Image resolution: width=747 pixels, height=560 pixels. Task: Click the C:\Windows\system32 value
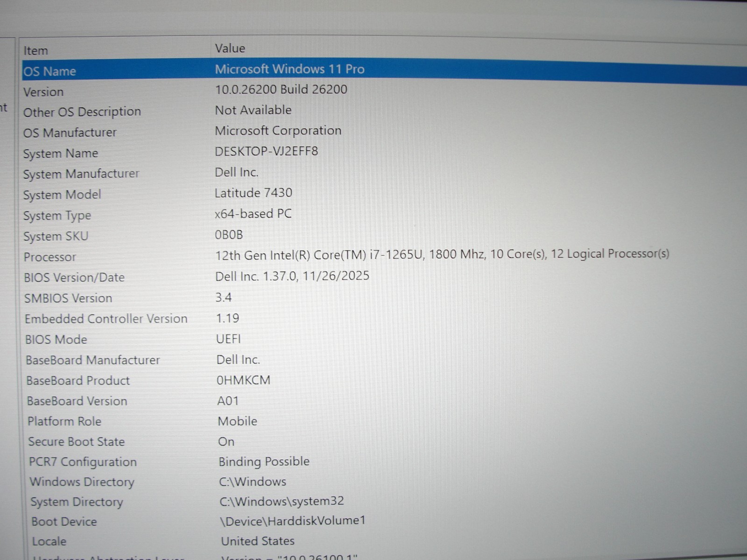tap(282, 501)
